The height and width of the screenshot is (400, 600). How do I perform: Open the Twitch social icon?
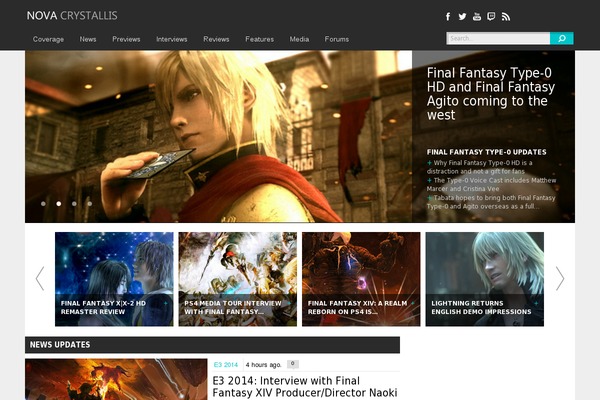(x=491, y=16)
